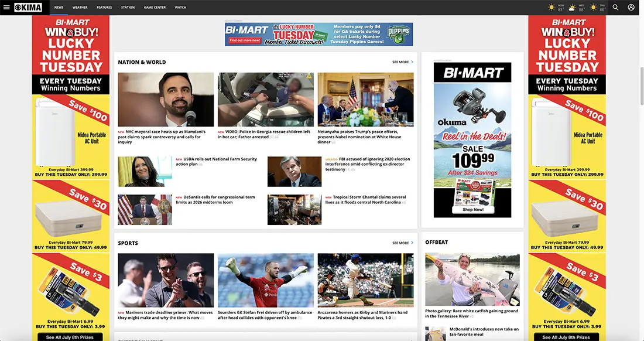Click See All July 8th Prizes, left ad
This screenshot has width=644, height=341.
[70, 337]
